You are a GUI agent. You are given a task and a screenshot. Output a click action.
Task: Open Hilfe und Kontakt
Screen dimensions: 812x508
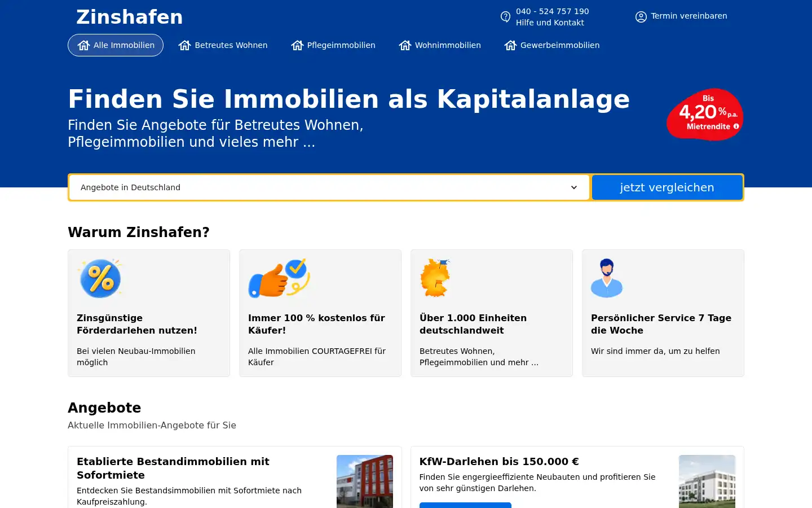550,23
